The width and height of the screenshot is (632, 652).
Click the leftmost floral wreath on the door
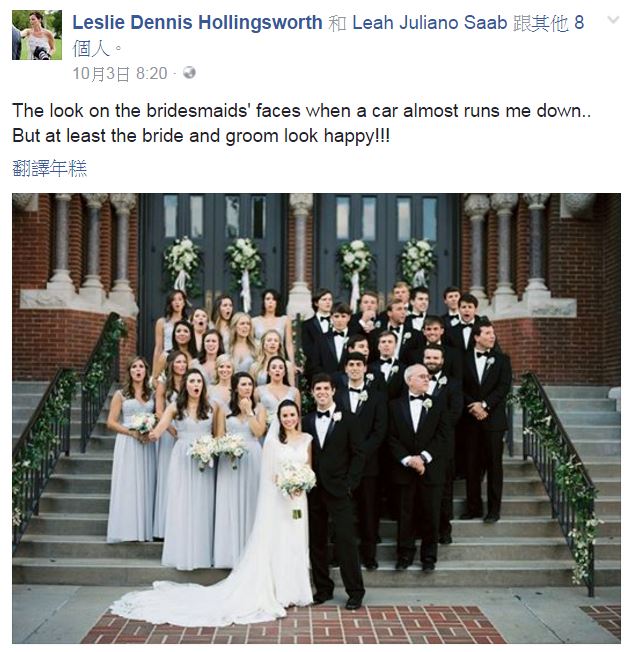point(182,262)
